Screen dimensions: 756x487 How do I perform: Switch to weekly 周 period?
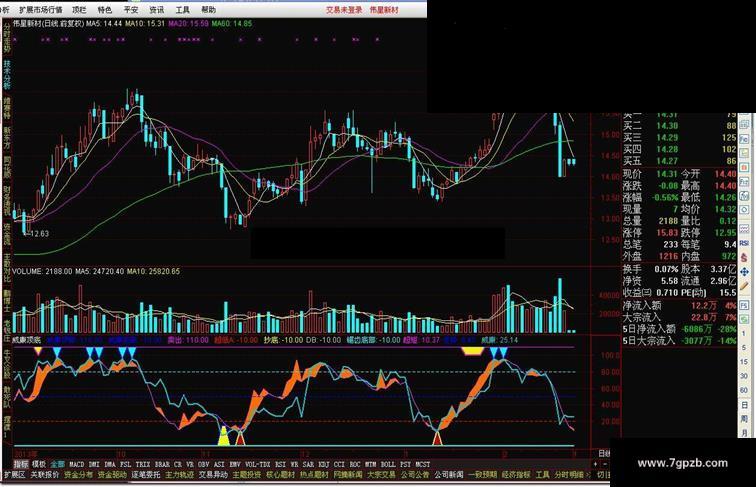[x=744, y=419]
